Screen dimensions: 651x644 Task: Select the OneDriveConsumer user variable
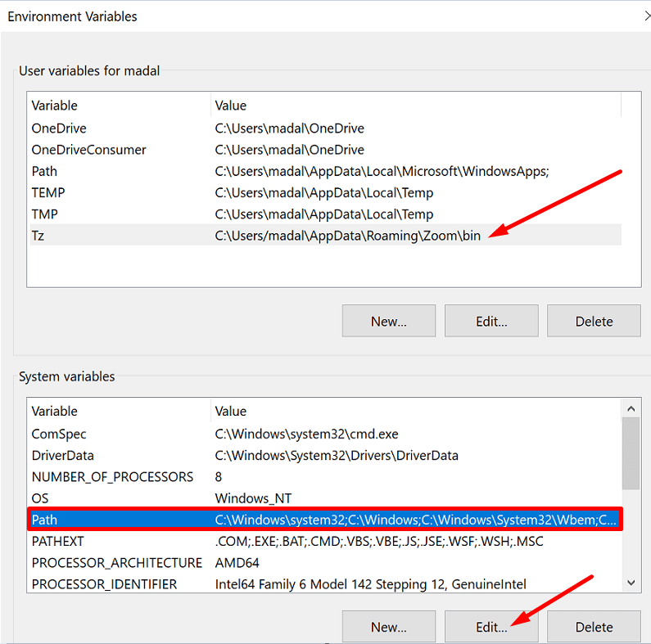point(326,150)
